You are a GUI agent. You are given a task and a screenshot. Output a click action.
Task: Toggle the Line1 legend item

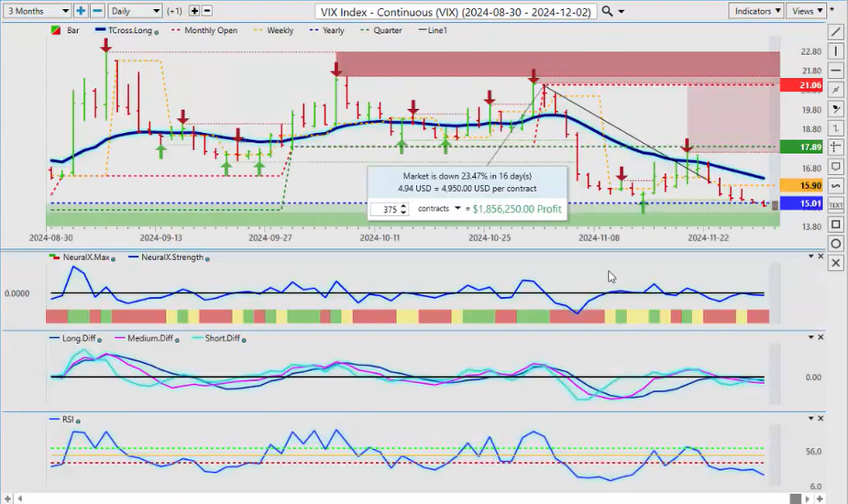[x=434, y=30]
